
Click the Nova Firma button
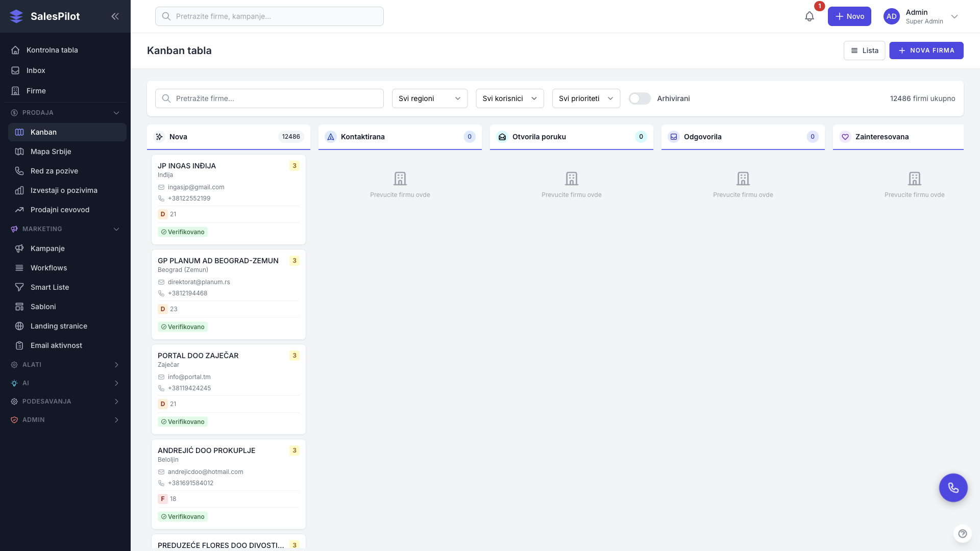926,51
